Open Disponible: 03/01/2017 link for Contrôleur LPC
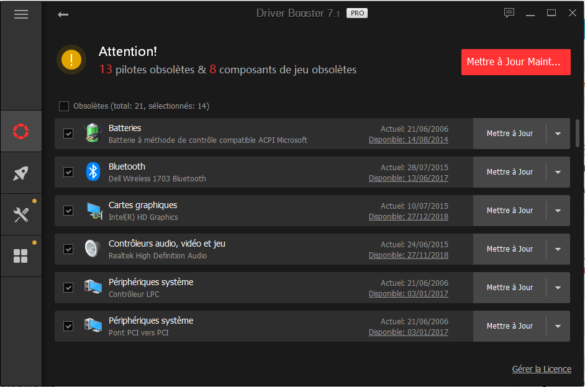The width and height of the screenshot is (585, 387). [x=408, y=294]
